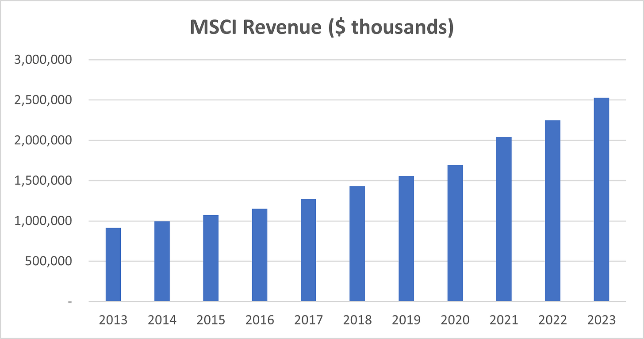Select the 2014 revenue bar
This screenshot has height=339, width=644.
(x=162, y=261)
